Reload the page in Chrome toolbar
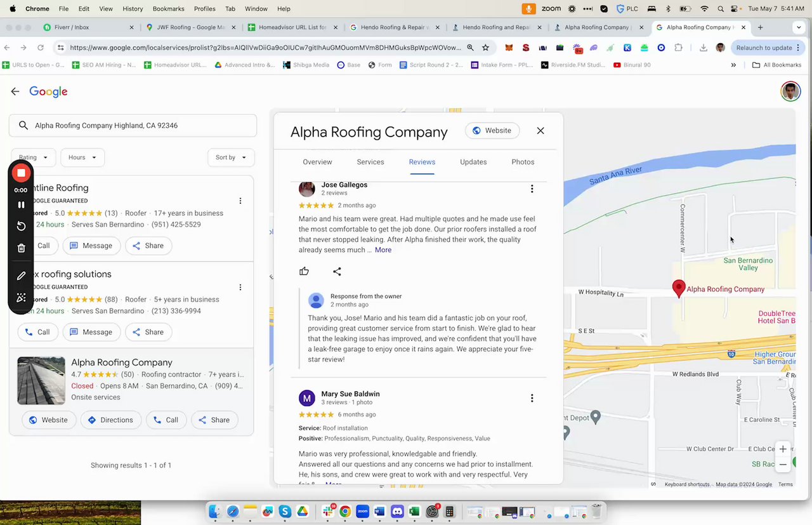This screenshot has width=812, height=525. pyautogui.click(x=41, y=48)
